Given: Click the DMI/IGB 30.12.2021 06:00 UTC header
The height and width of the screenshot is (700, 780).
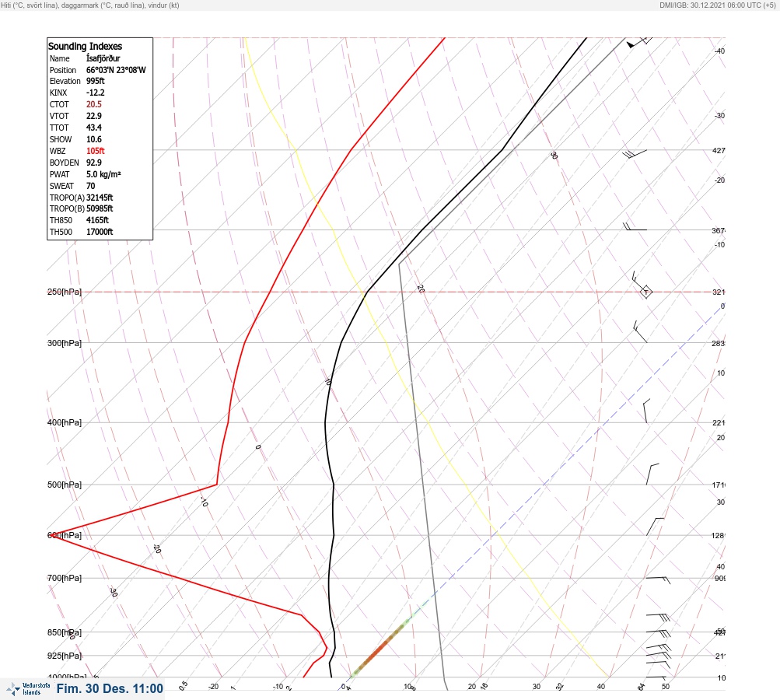Looking at the screenshot, I should tap(717, 5).
